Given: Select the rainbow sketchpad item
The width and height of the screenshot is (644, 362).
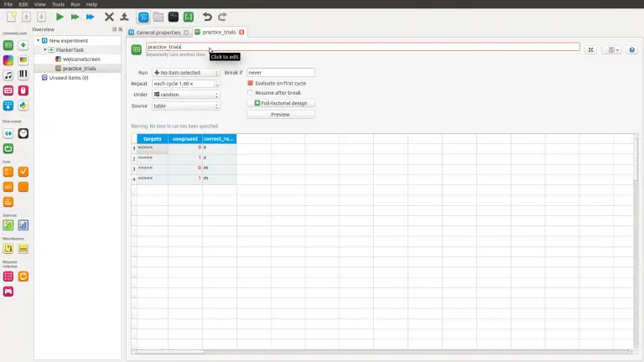Looking at the screenshot, I should click(x=8, y=60).
